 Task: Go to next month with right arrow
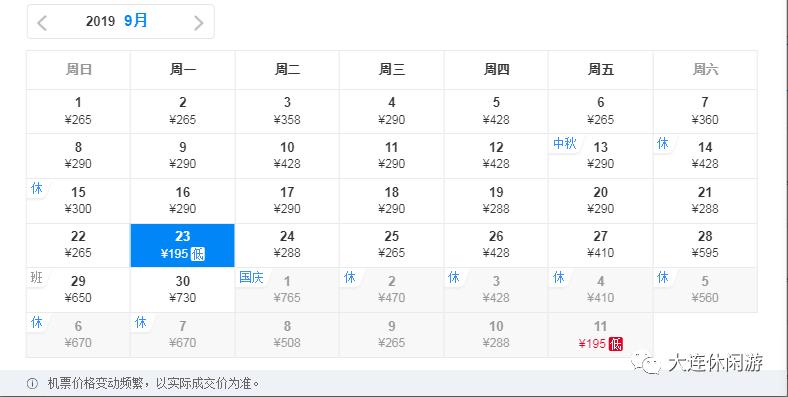(199, 23)
